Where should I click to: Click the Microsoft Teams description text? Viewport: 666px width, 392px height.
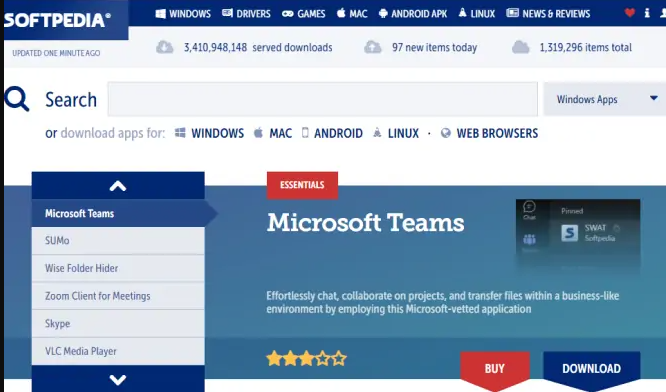(x=443, y=302)
